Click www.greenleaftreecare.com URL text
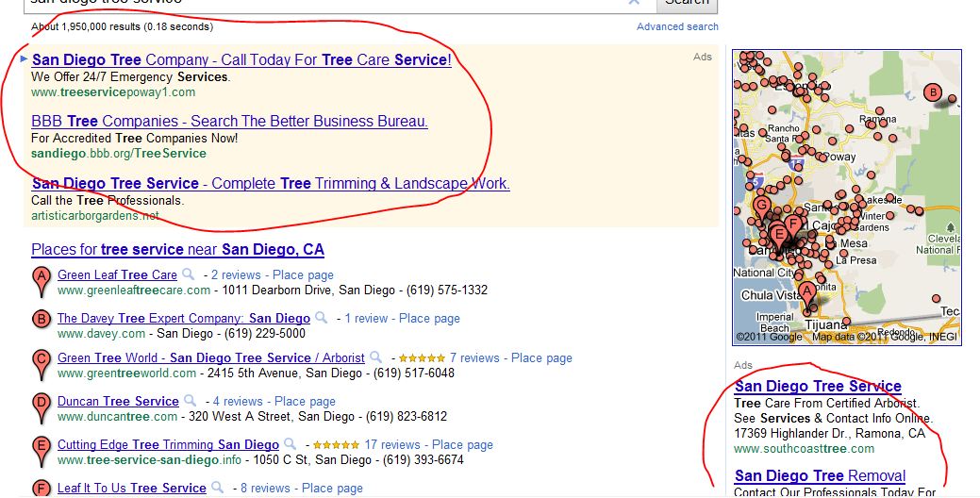Image resolution: width=980 pixels, height=498 pixels. point(134,290)
